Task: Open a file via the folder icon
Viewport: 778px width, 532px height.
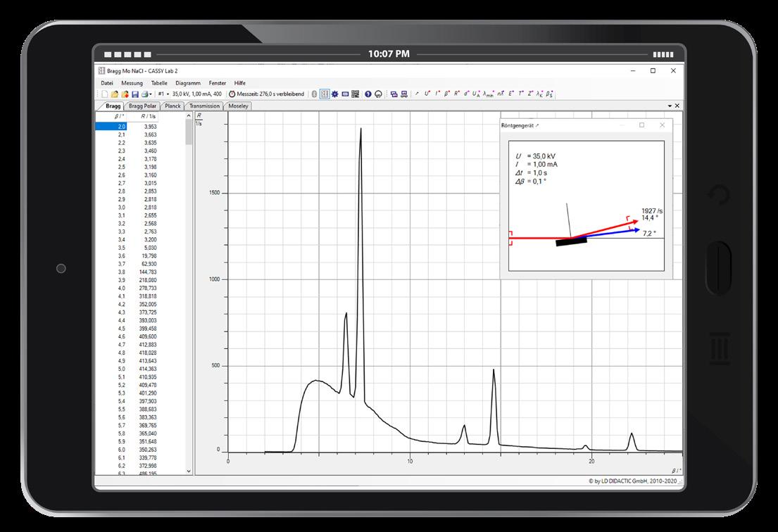Action: [x=115, y=94]
